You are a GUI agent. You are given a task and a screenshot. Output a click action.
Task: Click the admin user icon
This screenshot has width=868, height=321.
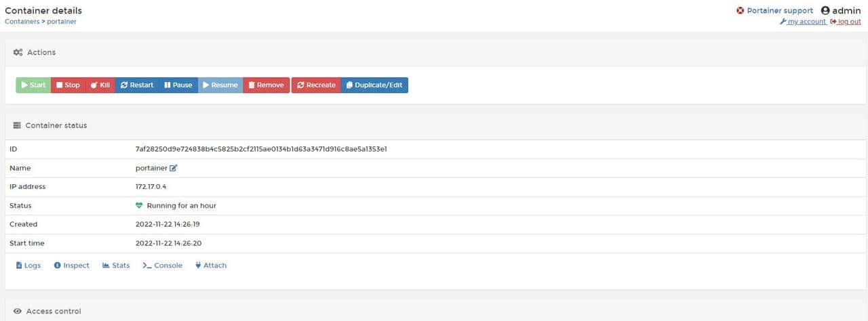825,11
